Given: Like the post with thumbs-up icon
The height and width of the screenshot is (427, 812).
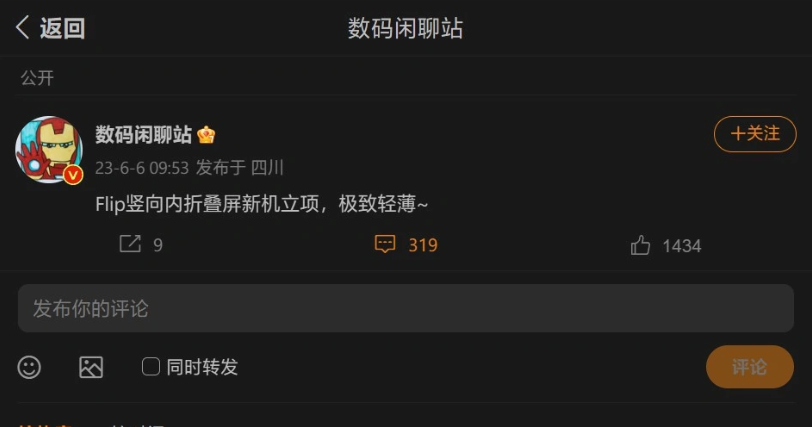Looking at the screenshot, I should (640, 245).
